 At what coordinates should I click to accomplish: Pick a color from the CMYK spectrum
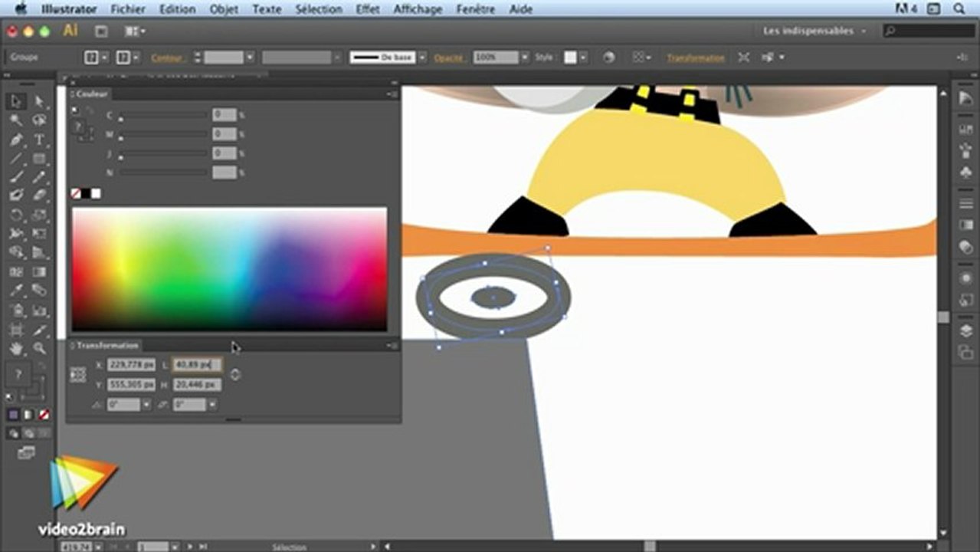click(229, 268)
